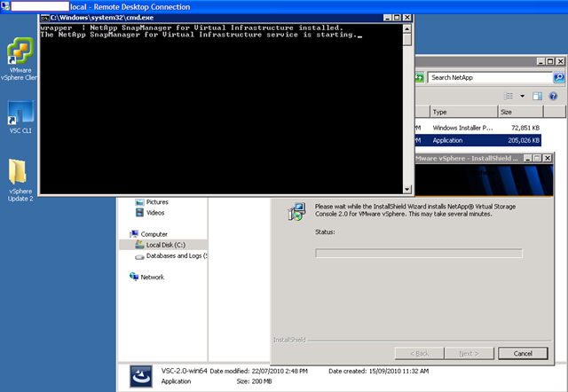The width and height of the screenshot is (568, 392).
Task: Click the Search NetApp input field
Action: [490, 77]
